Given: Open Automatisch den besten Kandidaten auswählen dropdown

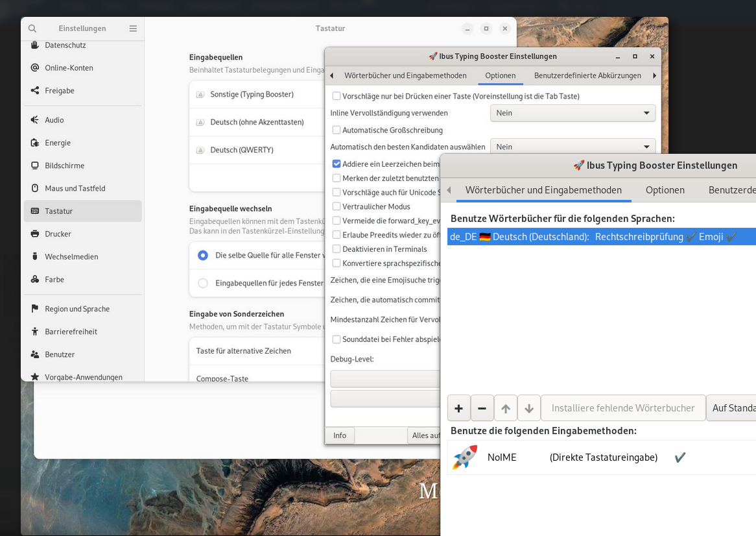Looking at the screenshot, I should pyautogui.click(x=573, y=147).
